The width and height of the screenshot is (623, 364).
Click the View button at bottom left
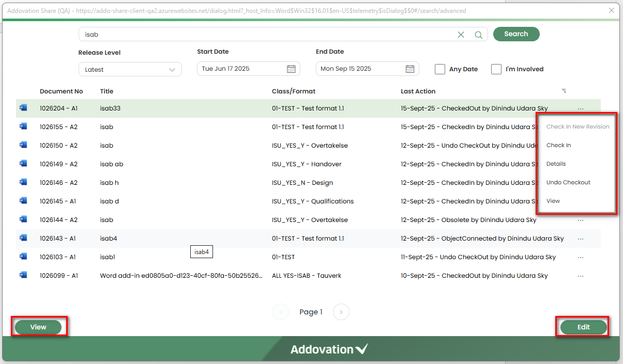point(38,327)
